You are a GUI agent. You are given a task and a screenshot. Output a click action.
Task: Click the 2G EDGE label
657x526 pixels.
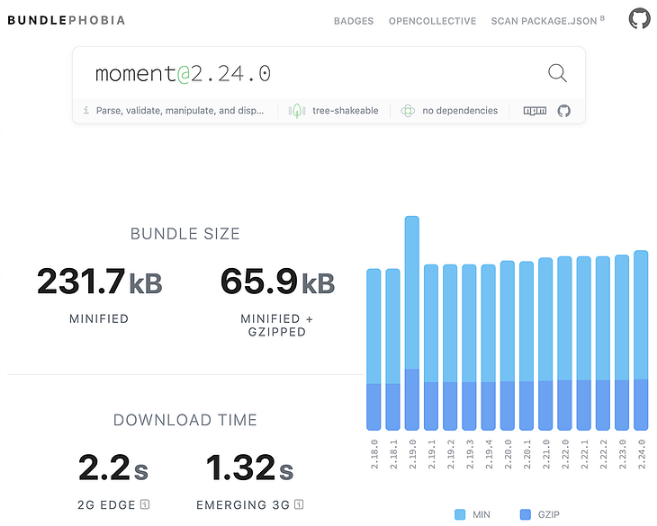106,505
